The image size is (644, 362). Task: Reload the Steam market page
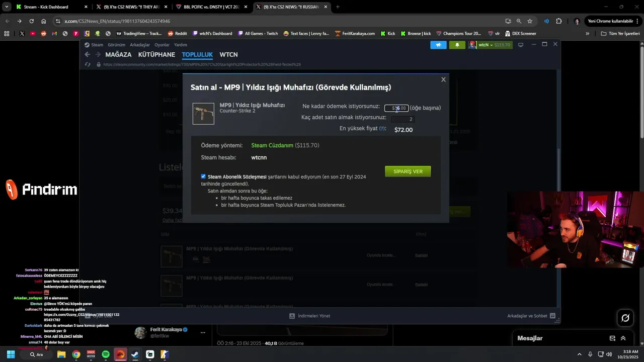tap(88, 64)
